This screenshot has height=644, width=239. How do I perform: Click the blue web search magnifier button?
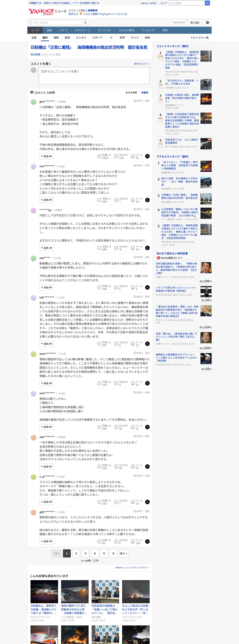pyautogui.click(x=207, y=3)
